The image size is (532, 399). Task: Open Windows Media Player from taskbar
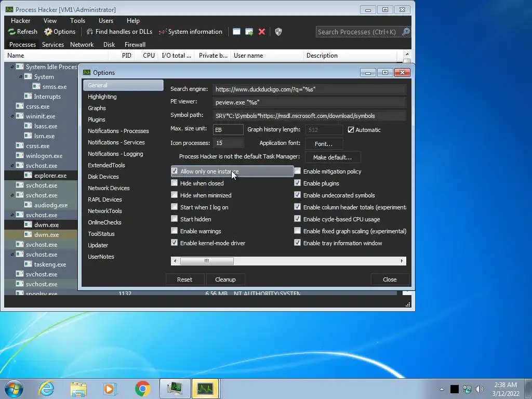pyautogui.click(x=110, y=389)
